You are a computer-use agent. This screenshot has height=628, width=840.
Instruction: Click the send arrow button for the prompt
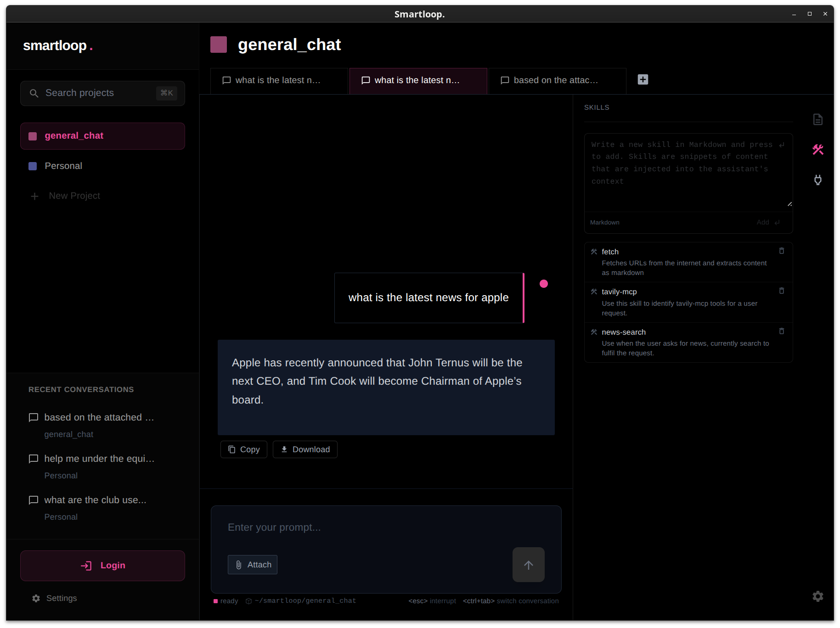click(x=529, y=565)
